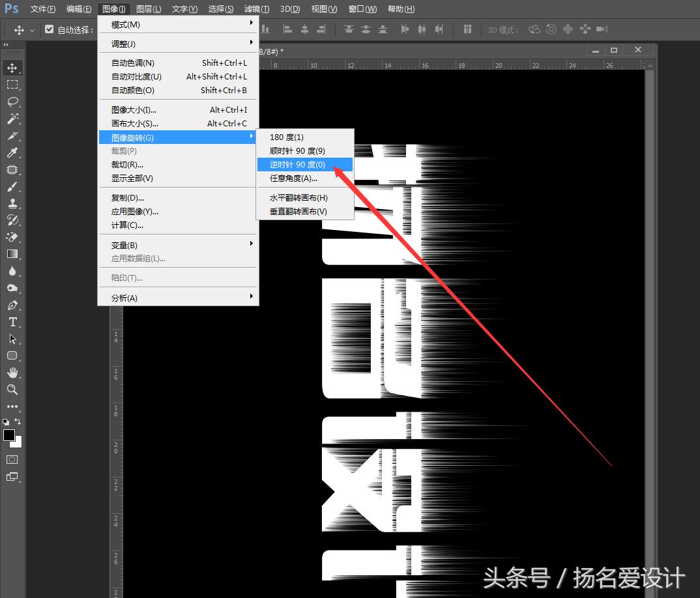Open the 滤镜(T) menu
Viewport: 700px width, 598px height.
pos(255,8)
